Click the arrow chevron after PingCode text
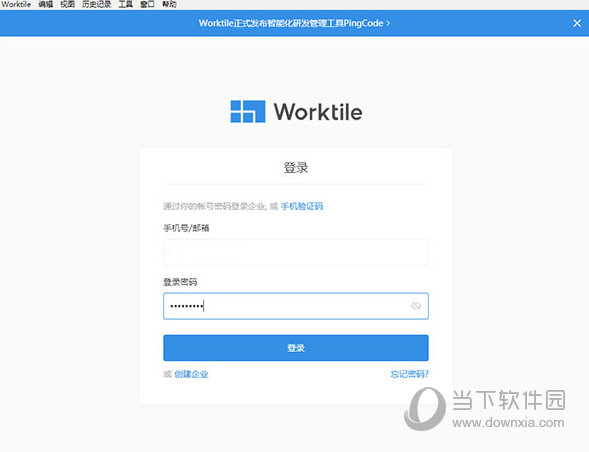589x452 pixels. (x=388, y=23)
